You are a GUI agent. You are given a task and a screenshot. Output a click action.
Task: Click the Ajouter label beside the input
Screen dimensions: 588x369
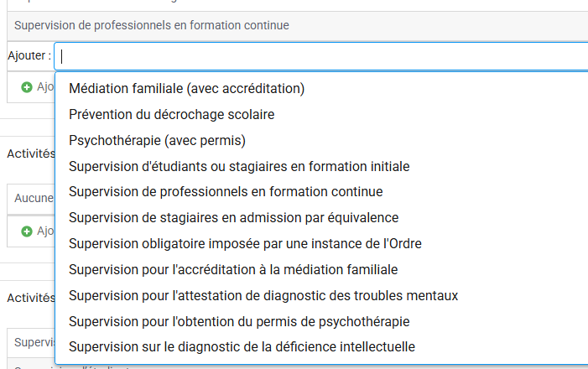click(x=29, y=56)
